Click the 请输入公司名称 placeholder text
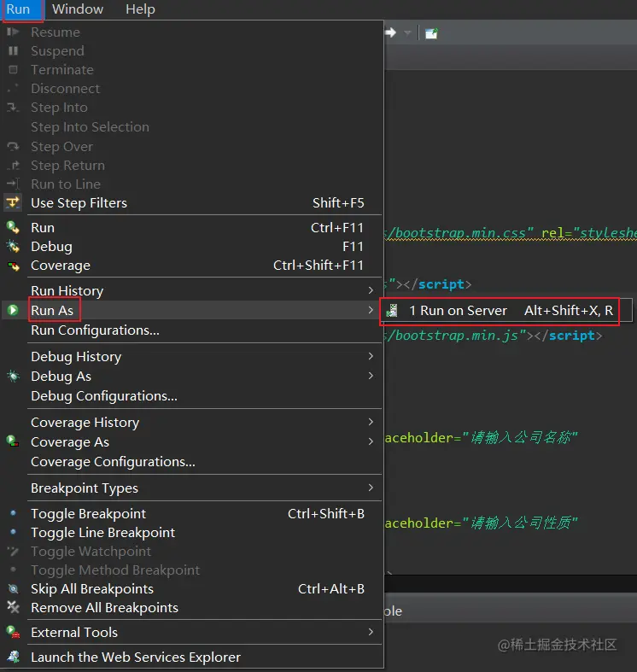The height and width of the screenshot is (672, 637). click(520, 437)
